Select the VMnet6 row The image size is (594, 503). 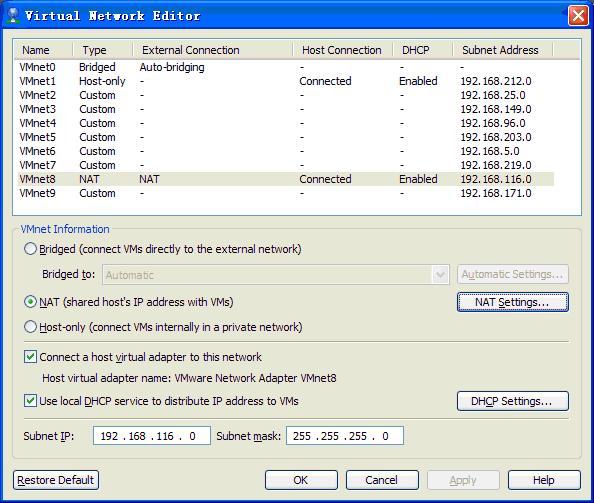coord(286,151)
